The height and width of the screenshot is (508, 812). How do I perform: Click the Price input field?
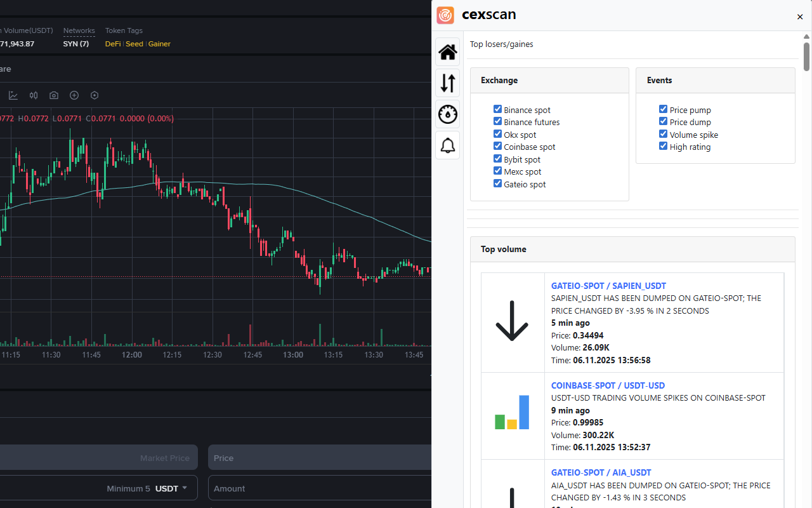click(x=320, y=458)
